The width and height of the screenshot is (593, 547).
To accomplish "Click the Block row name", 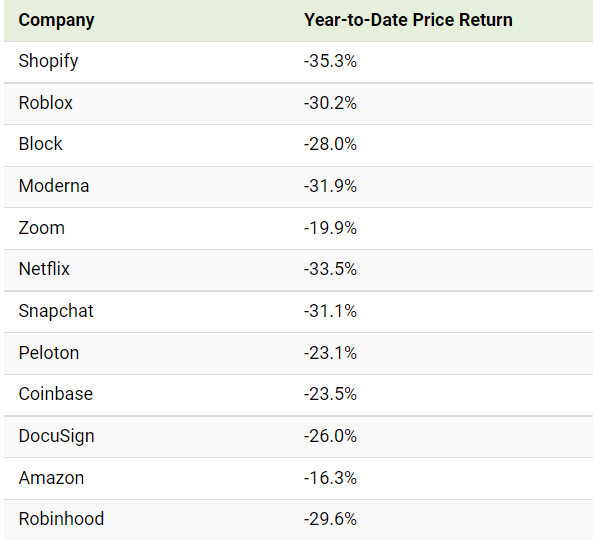I will click(x=40, y=144).
